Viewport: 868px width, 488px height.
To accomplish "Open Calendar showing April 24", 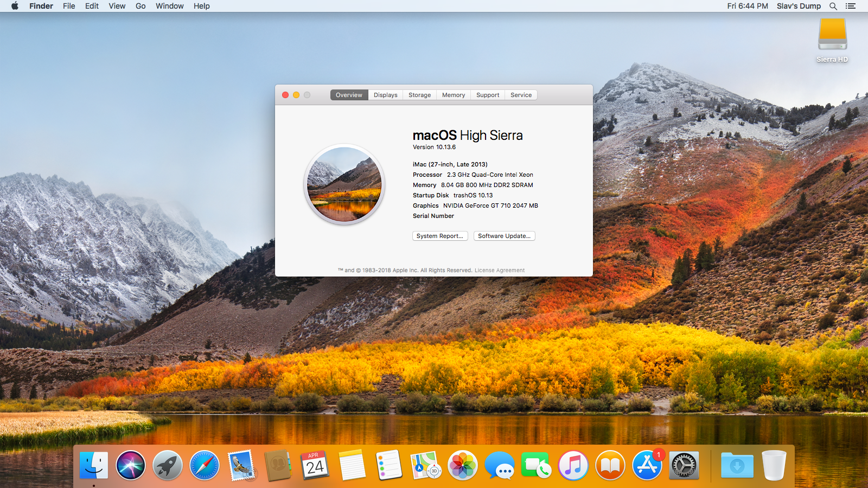I will coord(315,466).
